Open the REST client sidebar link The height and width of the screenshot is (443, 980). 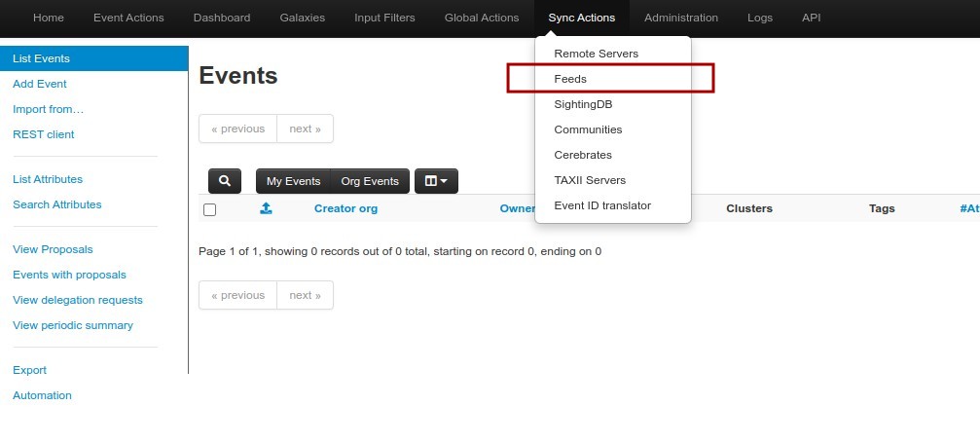tap(44, 134)
